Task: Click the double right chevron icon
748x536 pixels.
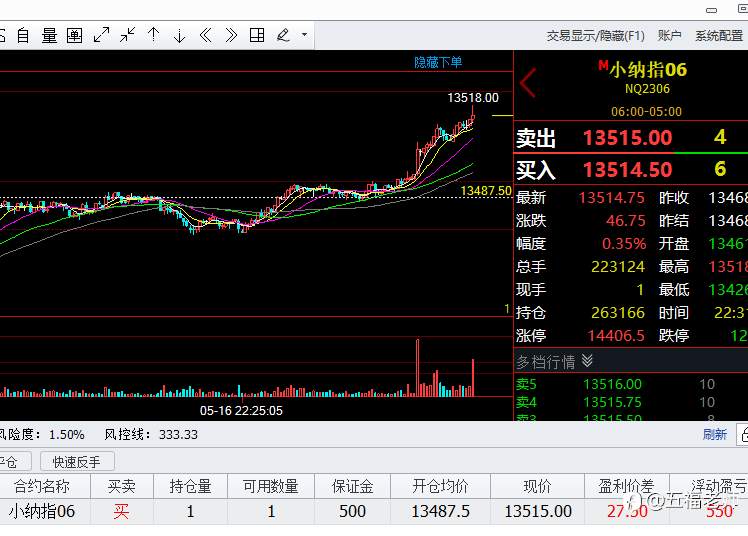Action: 231,35
